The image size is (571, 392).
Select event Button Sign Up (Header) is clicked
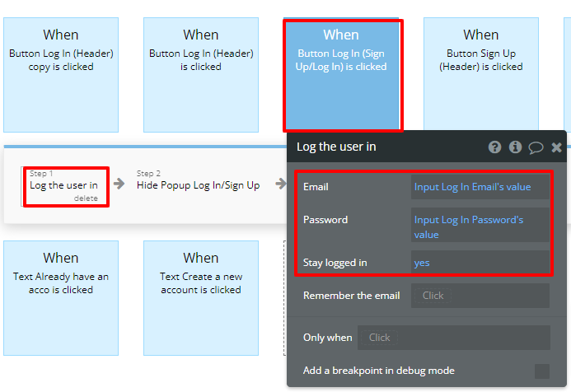coord(481,75)
